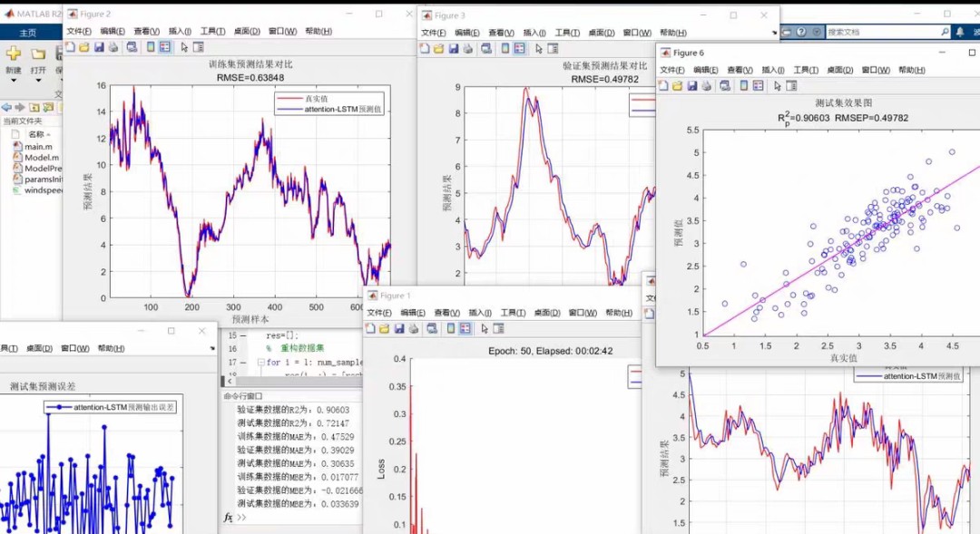Go back with folder navigation left arrow

pos(6,107)
